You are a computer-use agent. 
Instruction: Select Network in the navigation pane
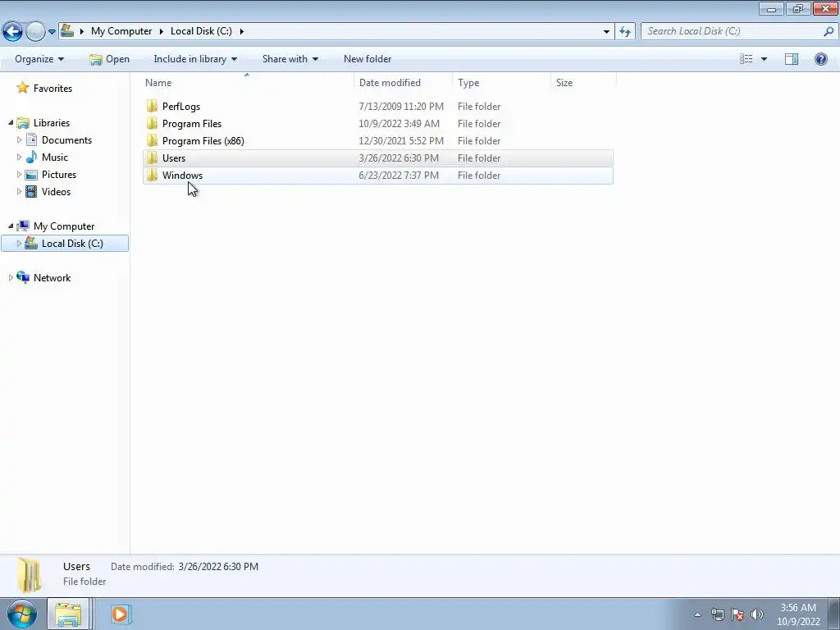tap(52, 277)
